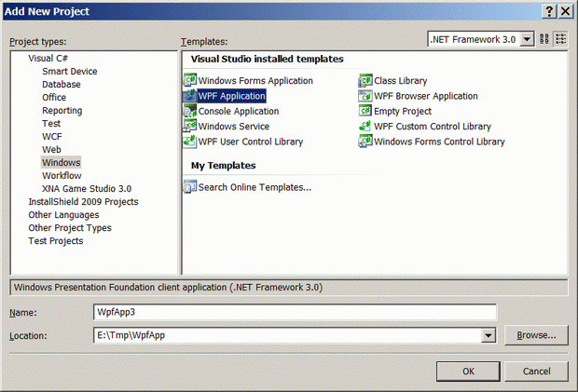Select the Windows project type
The width and height of the screenshot is (578, 392).
click(x=61, y=163)
